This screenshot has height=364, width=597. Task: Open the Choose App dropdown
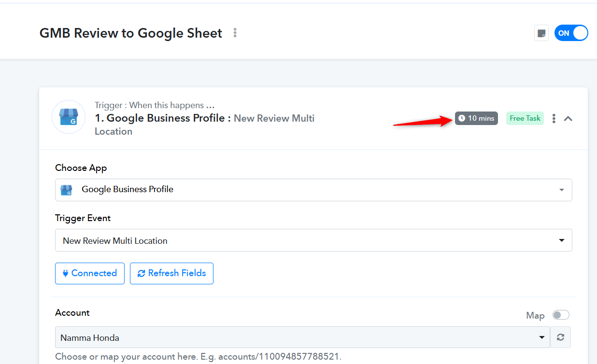click(313, 190)
